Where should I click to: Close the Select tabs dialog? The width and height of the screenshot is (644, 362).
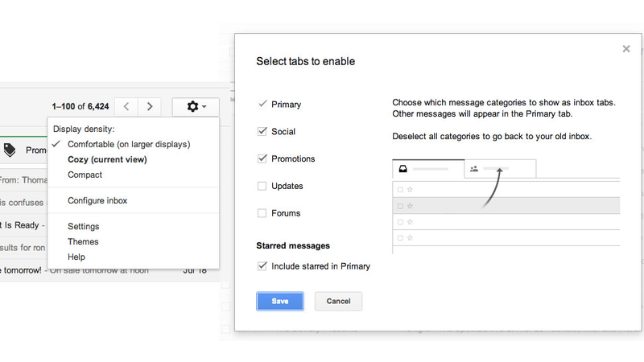[x=626, y=49]
